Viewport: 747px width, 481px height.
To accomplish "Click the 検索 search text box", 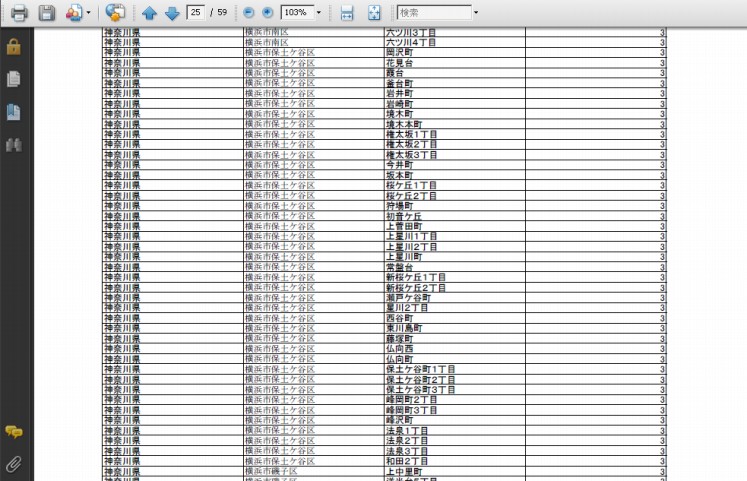I will [432, 13].
